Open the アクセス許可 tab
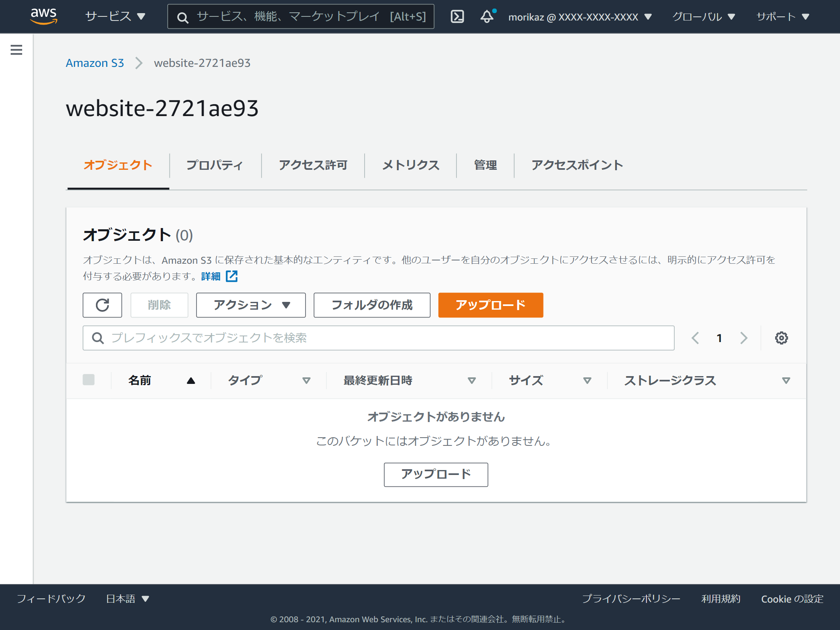This screenshot has height=630, width=840. click(x=313, y=165)
